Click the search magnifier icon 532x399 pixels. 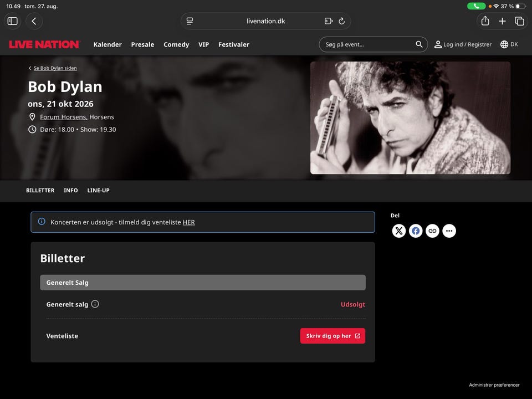coord(419,44)
